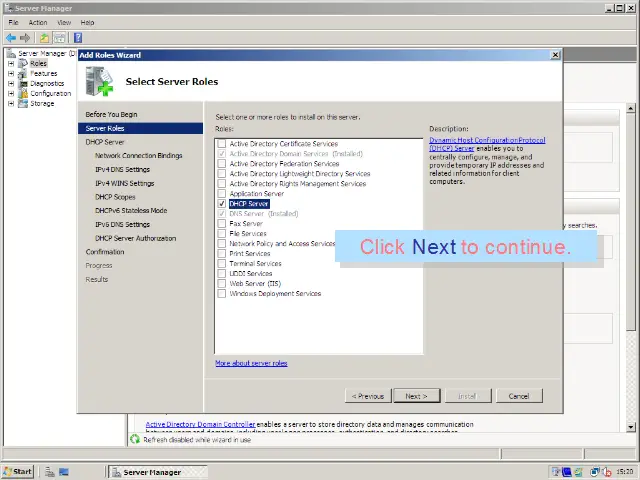Toggle the Show/Hide Console Tree icon

tap(60, 38)
